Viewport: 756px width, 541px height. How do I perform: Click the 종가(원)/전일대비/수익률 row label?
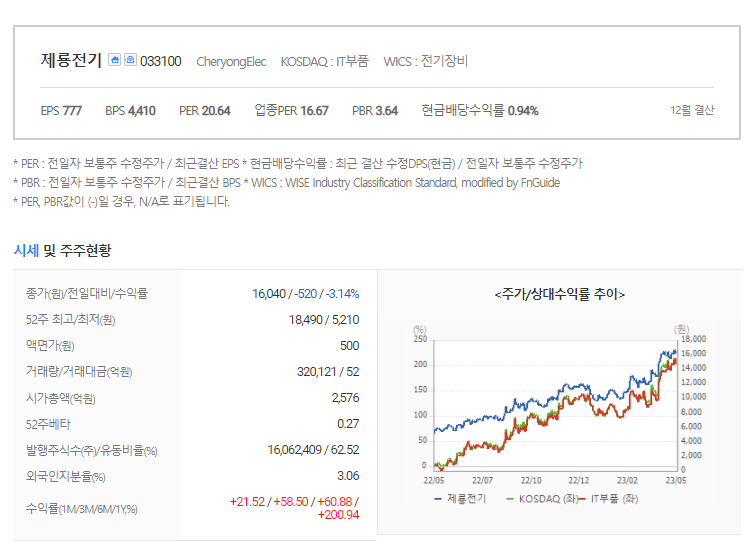87,294
